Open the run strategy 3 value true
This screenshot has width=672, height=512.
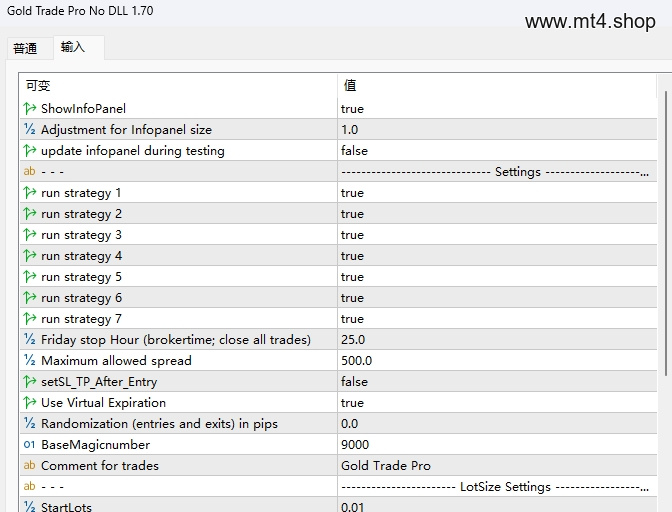pyautogui.click(x=497, y=234)
